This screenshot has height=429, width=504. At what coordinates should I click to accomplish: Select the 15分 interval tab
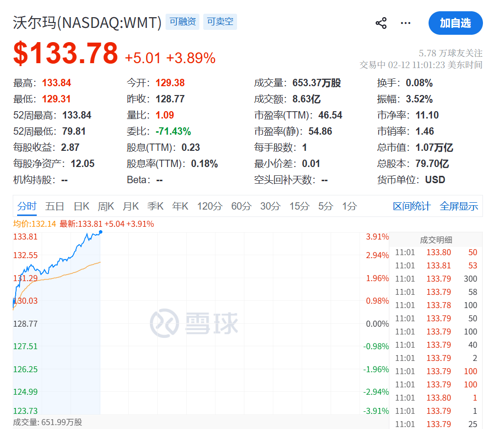[299, 206]
